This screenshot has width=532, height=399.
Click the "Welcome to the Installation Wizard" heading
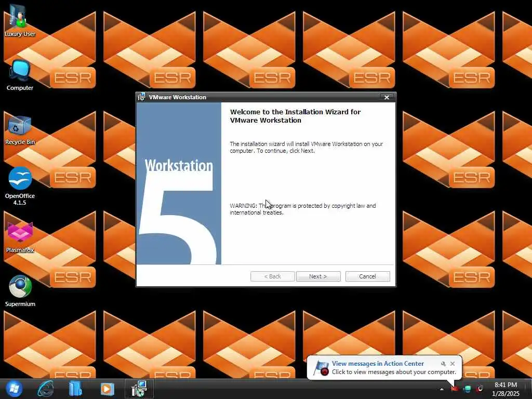[296, 116]
